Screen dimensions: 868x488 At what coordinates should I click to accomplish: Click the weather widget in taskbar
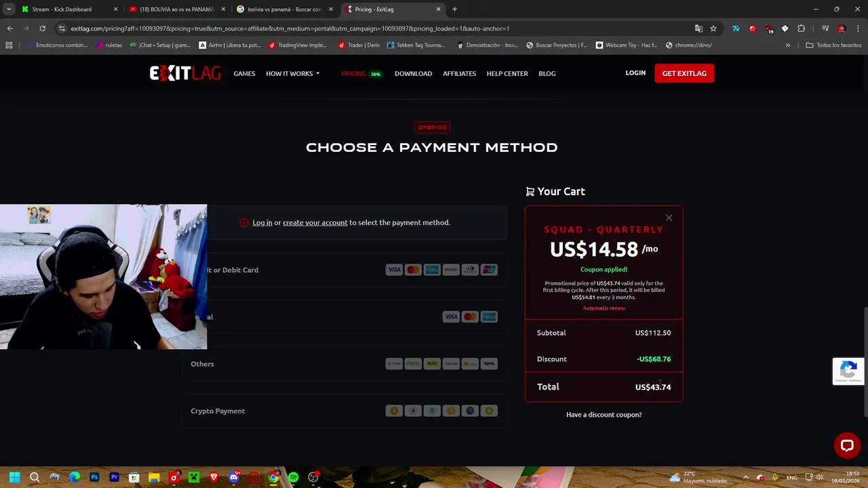tap(698, 477)
